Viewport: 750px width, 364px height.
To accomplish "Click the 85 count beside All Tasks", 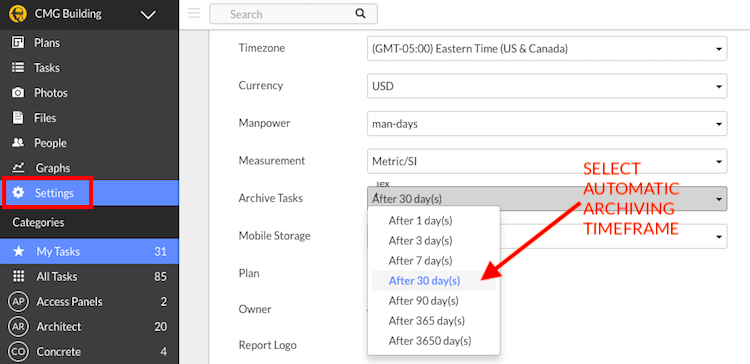I will (160, 276).
